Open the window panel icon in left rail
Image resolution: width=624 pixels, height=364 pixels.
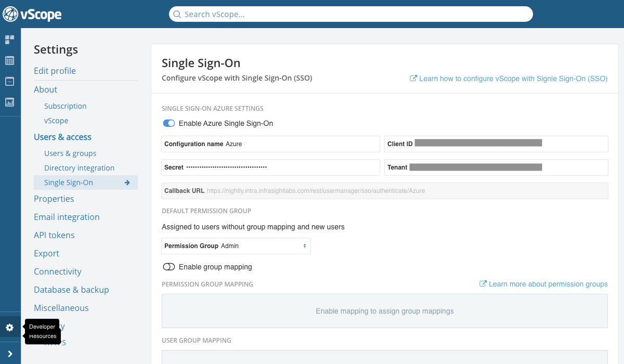point(9,81)
